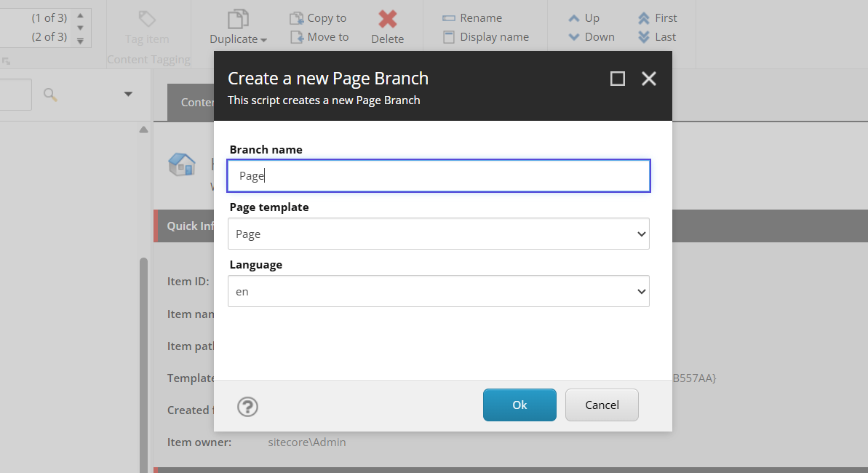Move item to Last position

(657, 37)
